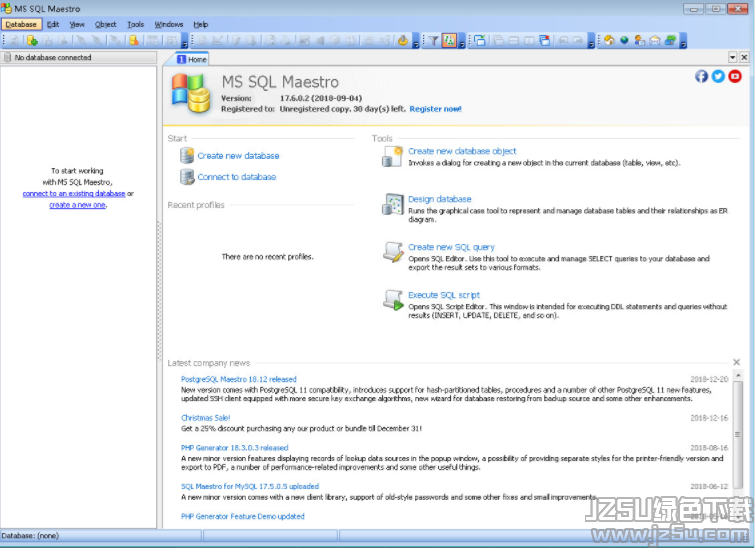755x548 pixels.
Task: Click the No database connected header
Action: (78, 57)
